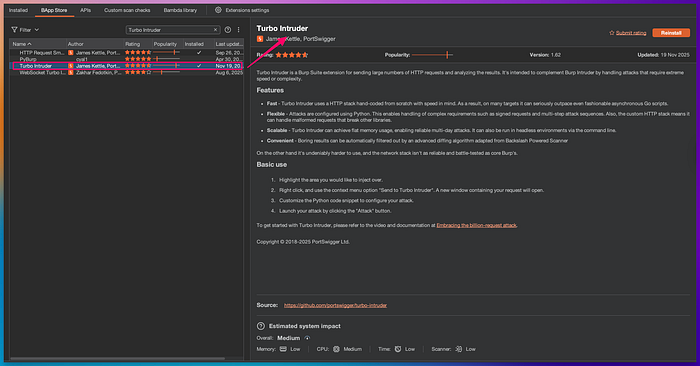
Task: Click PortSwigger badge in details author line
Action: coord(260,39)
